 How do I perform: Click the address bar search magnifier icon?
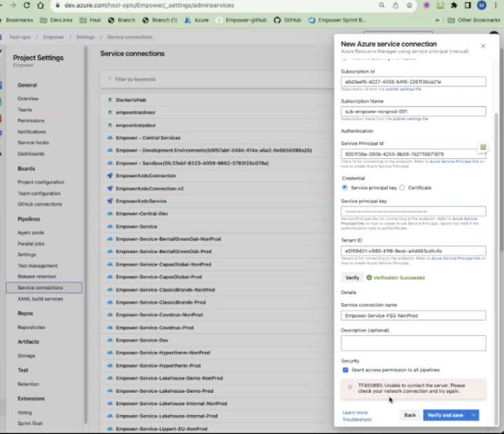point(381,5)
